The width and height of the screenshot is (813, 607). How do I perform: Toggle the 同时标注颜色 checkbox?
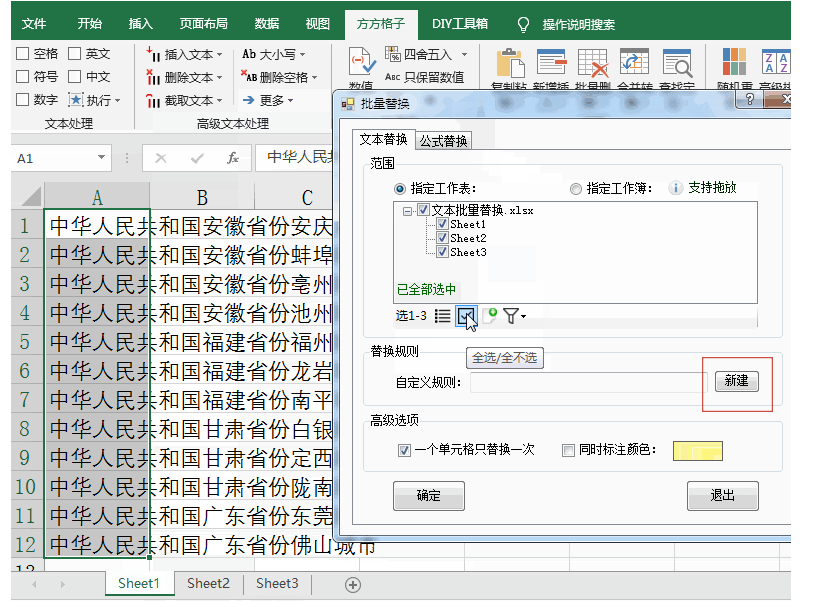click(568, 450)
